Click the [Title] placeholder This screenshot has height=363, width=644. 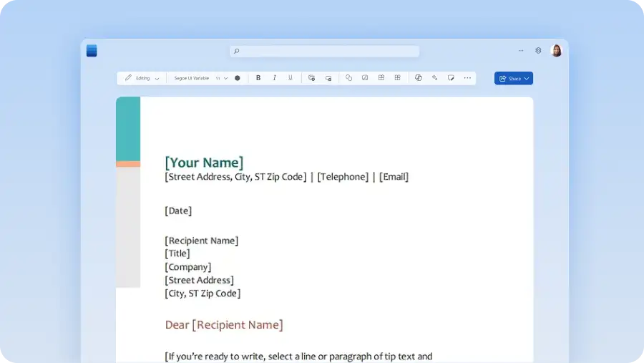177,253
